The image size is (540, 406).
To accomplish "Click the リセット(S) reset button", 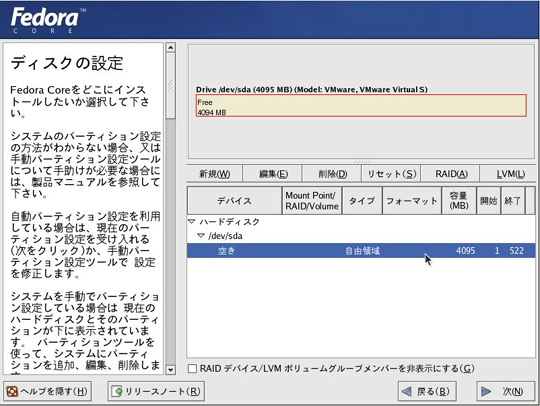I will [x=392, y=174].
